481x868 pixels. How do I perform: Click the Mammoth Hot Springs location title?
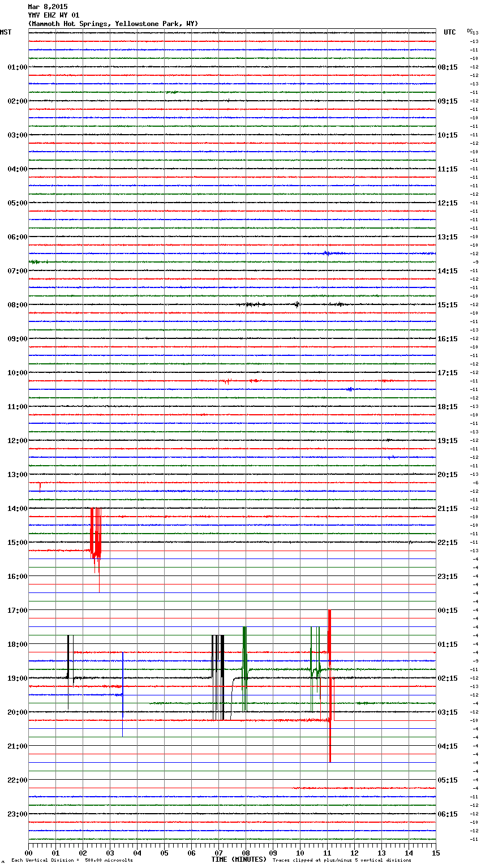(113, 24)
